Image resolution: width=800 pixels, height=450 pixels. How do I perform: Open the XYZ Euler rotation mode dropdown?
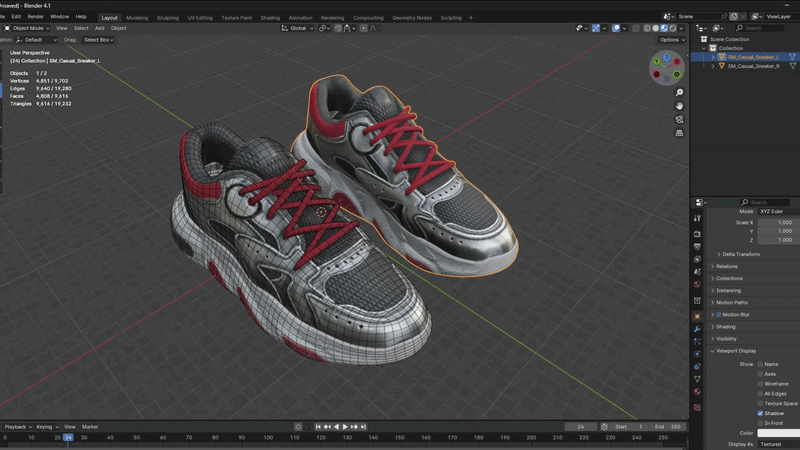[779, 211]
